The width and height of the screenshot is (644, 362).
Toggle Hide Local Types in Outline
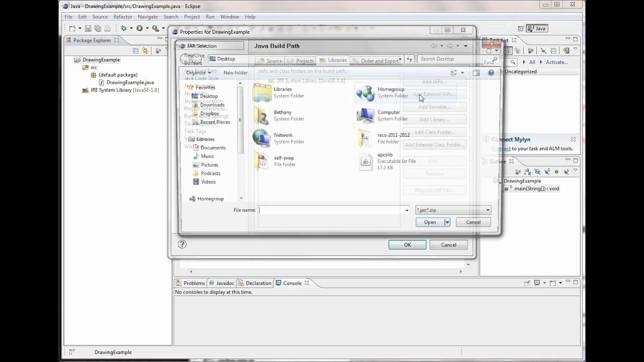point(567,172)
